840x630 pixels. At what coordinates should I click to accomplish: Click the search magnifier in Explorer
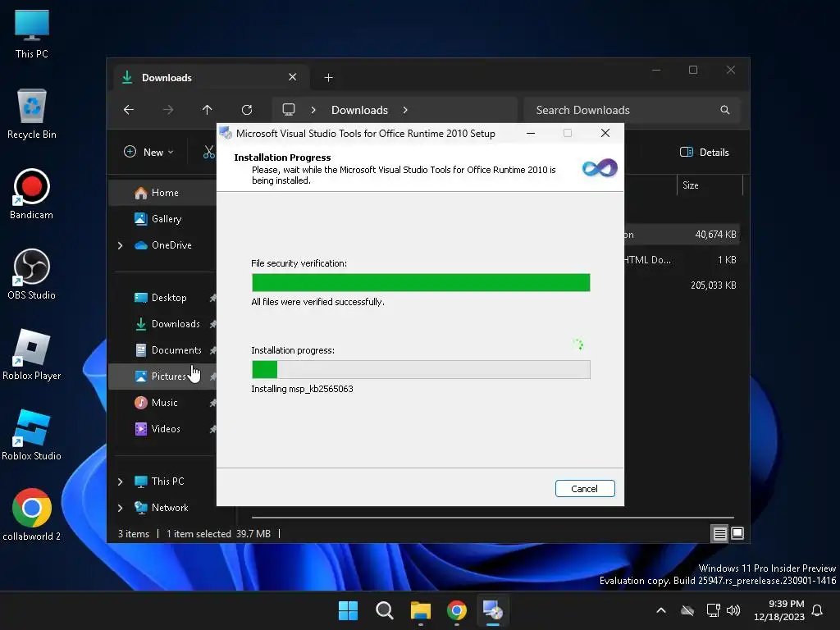(x=725, y=110)
